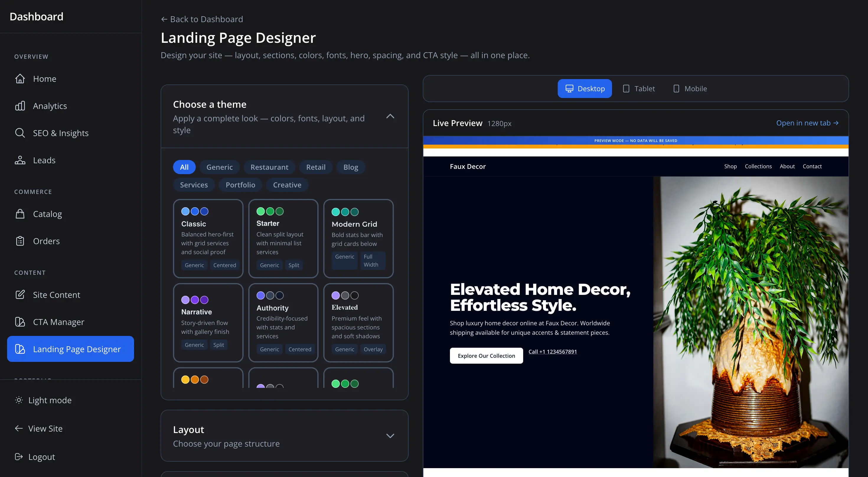Open CTA Manager label in sidebar
The image size is (868, 477).
(x=59, y=322)
